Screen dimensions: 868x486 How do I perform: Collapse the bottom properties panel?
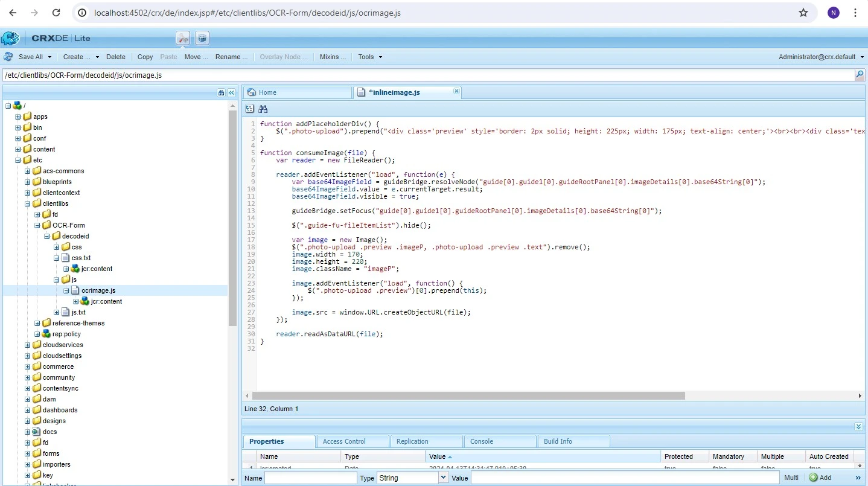(858, 426)
